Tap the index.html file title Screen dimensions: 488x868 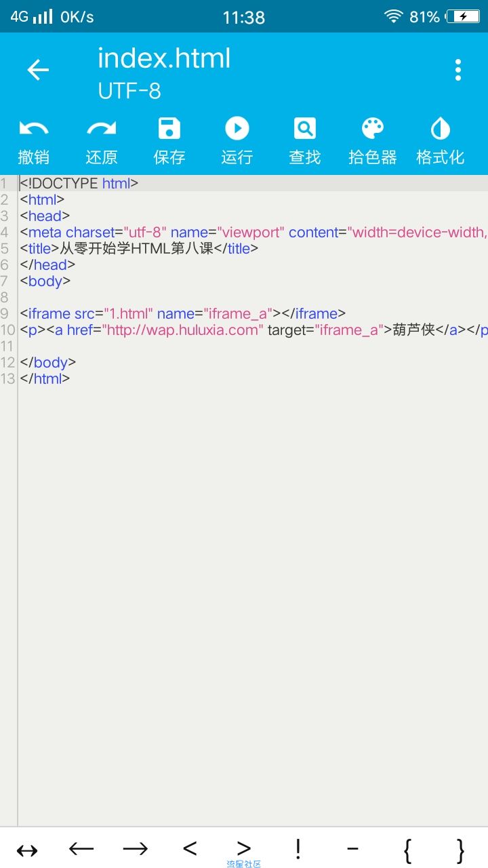[x=164, y=58]
